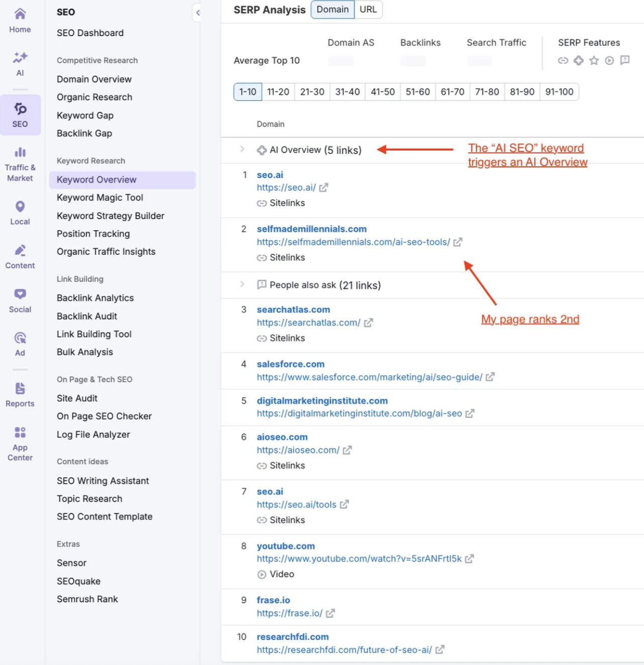The width and height of the screenshot is (644, 665).
Task: Collapse the SEO sidebar with arrow button
Action: coord(197,13)
